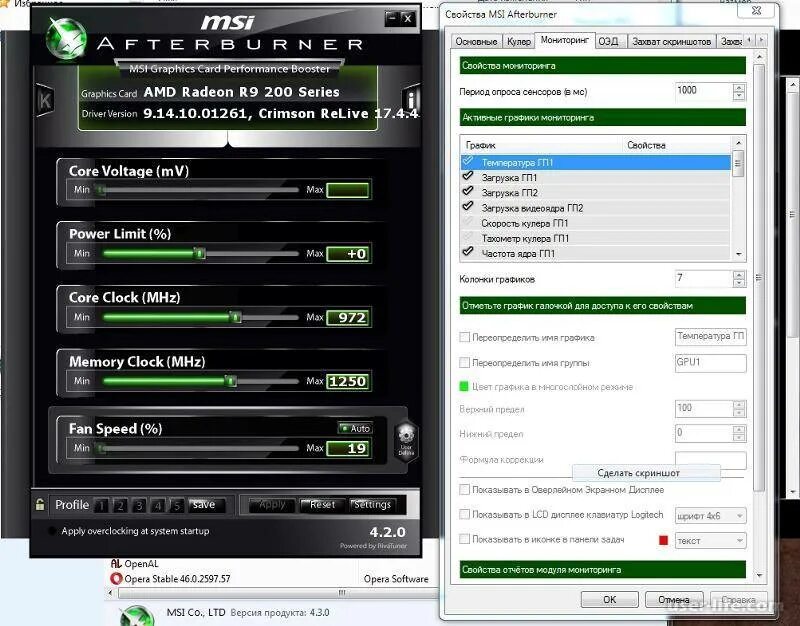The image size is (800, 626).
Task: Enable the Тахометр кулера ГП1 graph
Action: click(467, 237)
